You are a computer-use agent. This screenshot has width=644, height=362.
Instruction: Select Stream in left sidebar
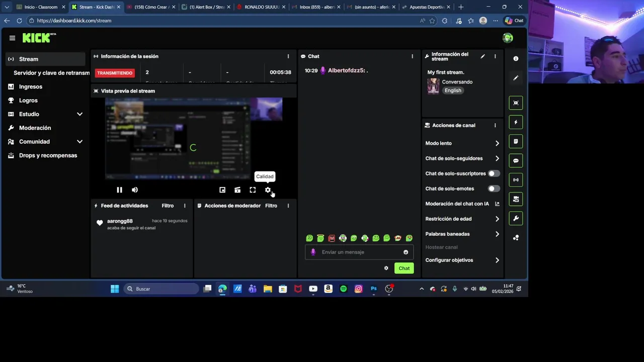[x=46, y=59]
